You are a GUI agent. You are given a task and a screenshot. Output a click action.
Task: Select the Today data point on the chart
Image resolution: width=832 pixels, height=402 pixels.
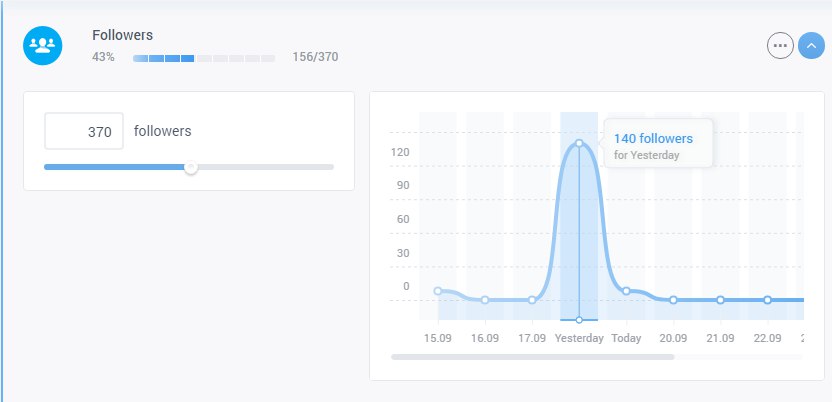626,291
